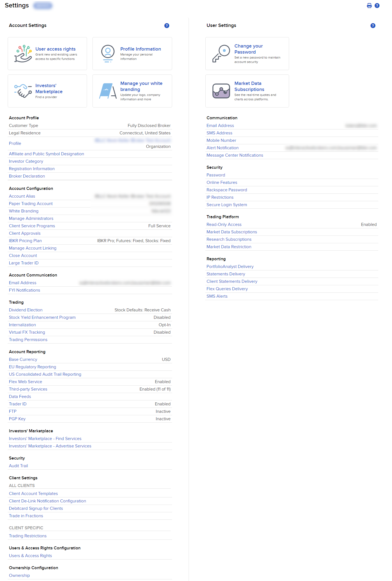Click the print icon at top right
Viewport: 392px width, 581px height.
coord(369,5)
